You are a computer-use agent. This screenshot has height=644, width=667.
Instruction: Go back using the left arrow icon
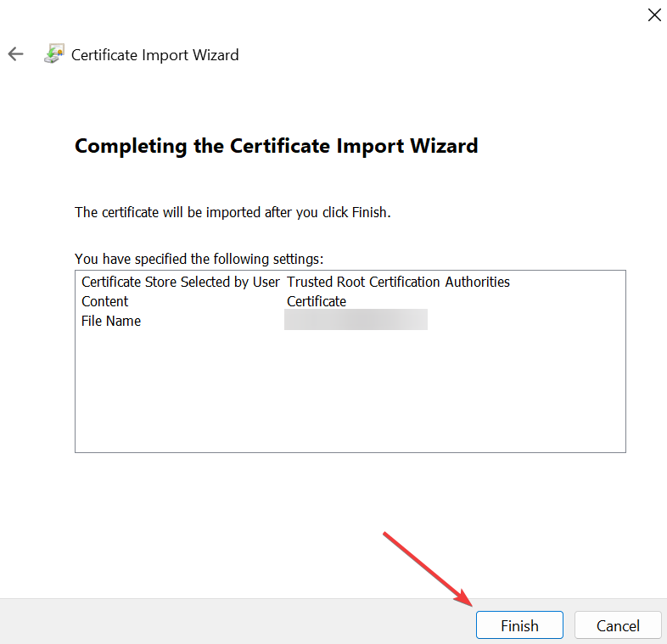coord(16,54)
